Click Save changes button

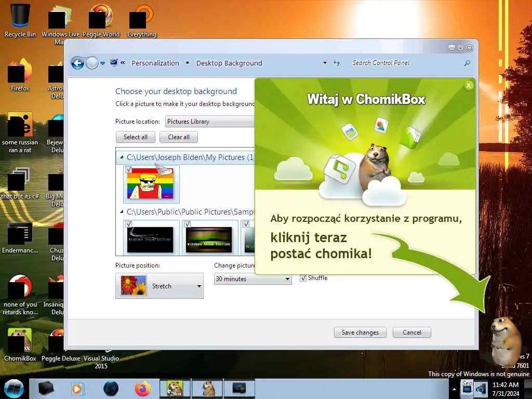pyautogui.click(x=360, y=332)
